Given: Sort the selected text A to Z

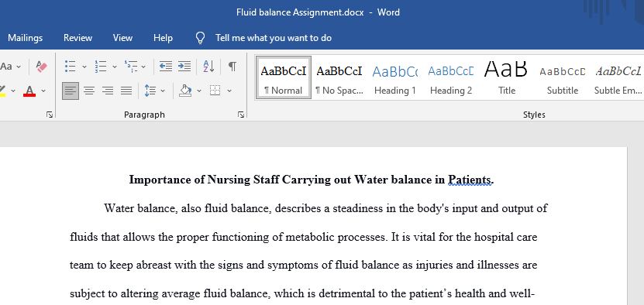Looking at the screenshot, I should (208, 66).
